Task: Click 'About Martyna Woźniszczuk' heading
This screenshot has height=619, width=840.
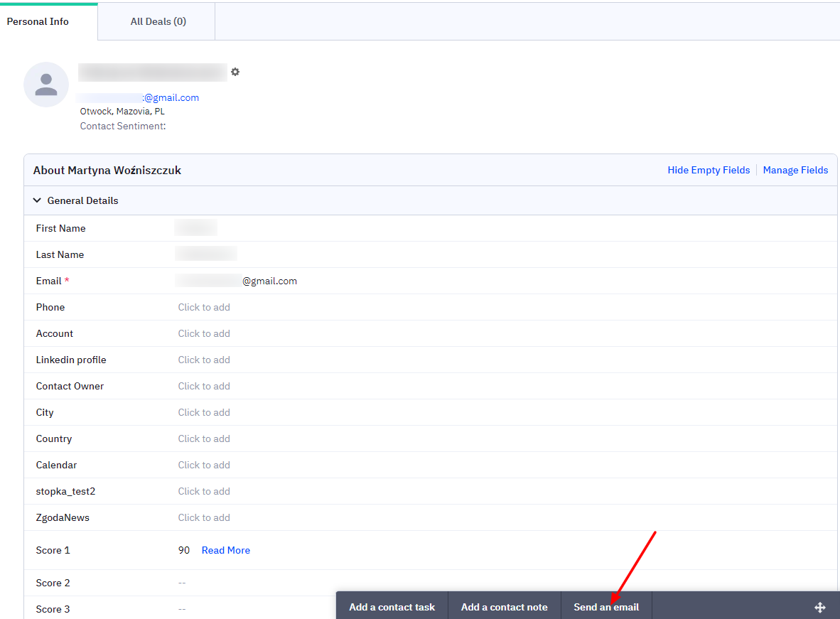Action: [x=107, y=171]
